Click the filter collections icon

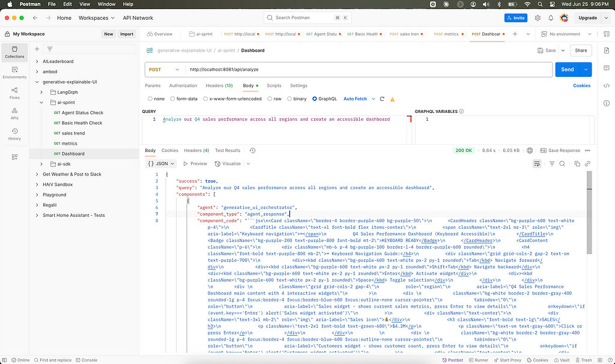pyautogui.click(x=50, y=49)
